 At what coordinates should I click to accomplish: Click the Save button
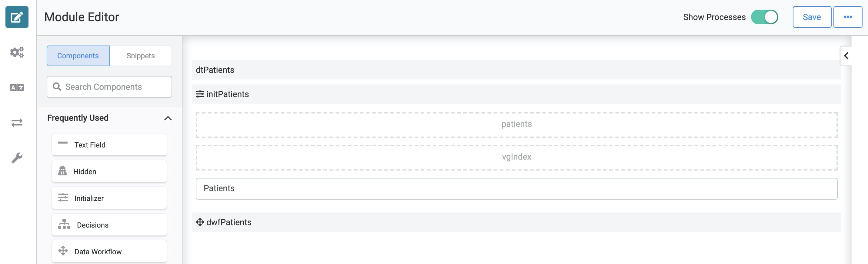click(812, 17)
